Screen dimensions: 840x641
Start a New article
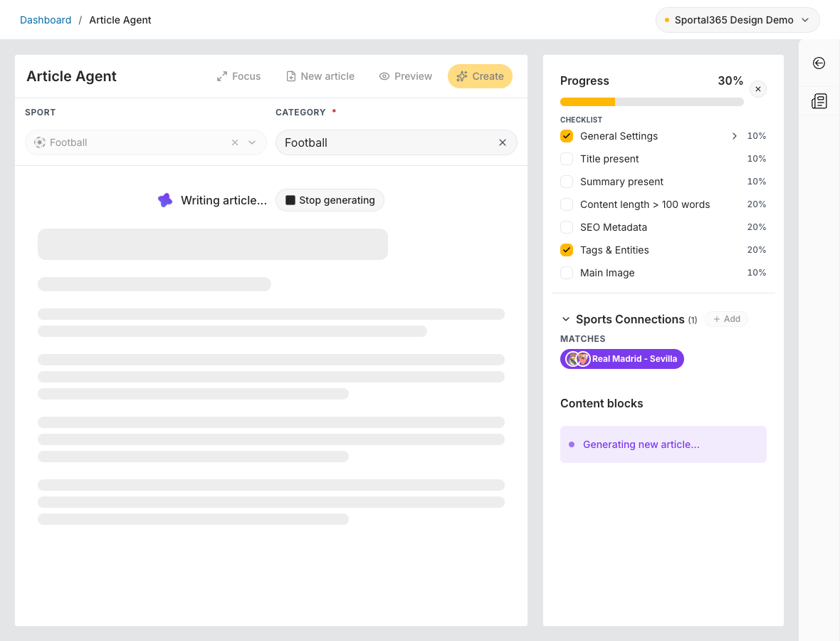320,76
